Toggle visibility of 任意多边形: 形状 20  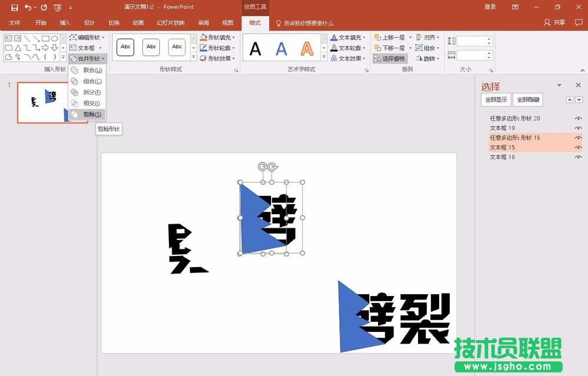[x=577, y=118]
